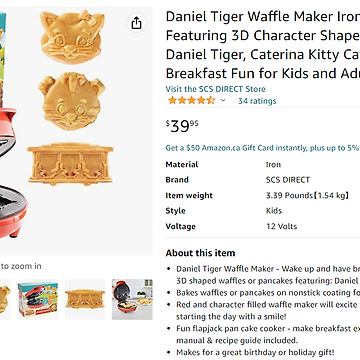Image resolution: width=360 pixels, height=360 pixels.
Task: Click the star rating icons
Action: pyautogui.click(x=191, y=100)
